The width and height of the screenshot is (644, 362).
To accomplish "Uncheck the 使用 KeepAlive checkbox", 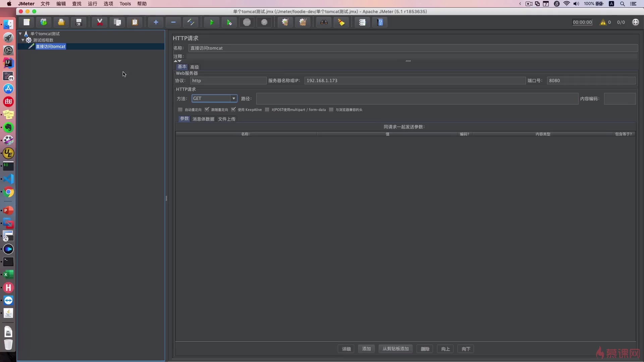I will (x=233, y=110).
